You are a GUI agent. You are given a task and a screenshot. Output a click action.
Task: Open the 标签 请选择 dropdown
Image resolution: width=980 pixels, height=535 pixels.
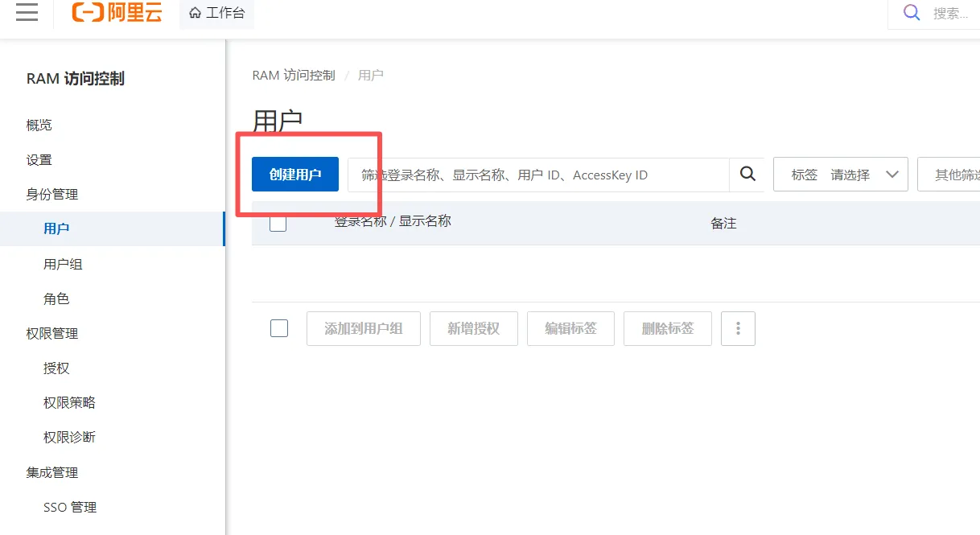coord(841,175)
